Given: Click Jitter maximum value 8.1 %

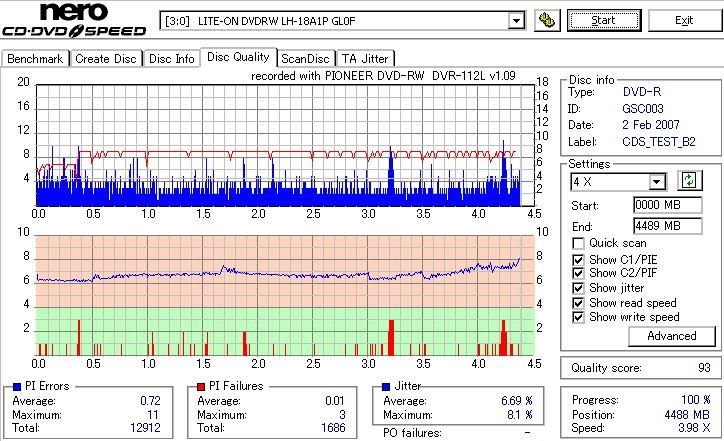Looking at the screenshot, I should [x=520, y=415].
